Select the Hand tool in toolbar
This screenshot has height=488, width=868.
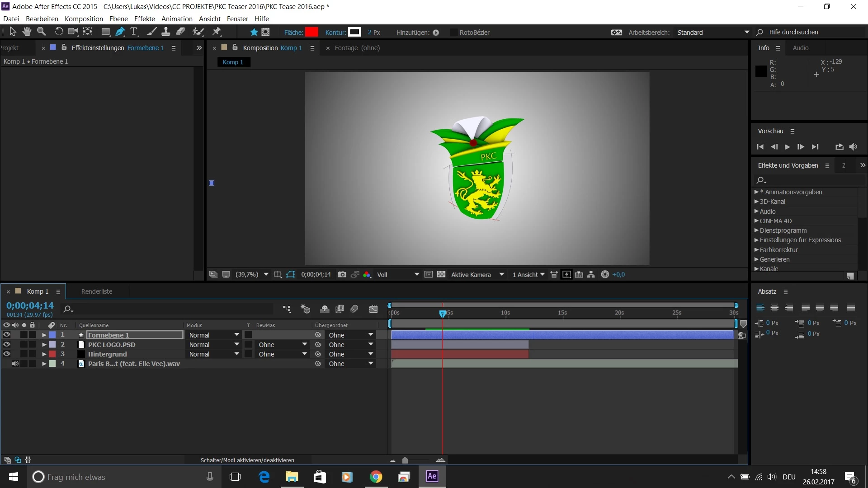click(x=27, y=32)
